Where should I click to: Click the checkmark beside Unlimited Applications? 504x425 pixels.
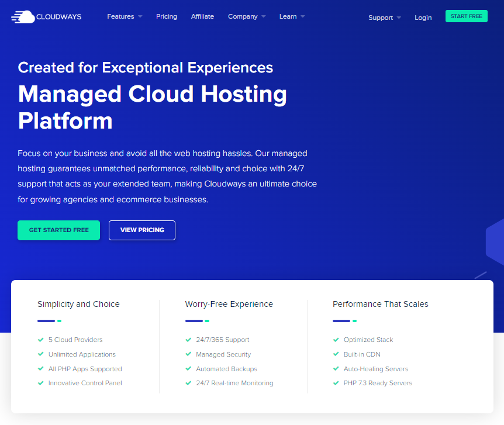pos(41,354)
